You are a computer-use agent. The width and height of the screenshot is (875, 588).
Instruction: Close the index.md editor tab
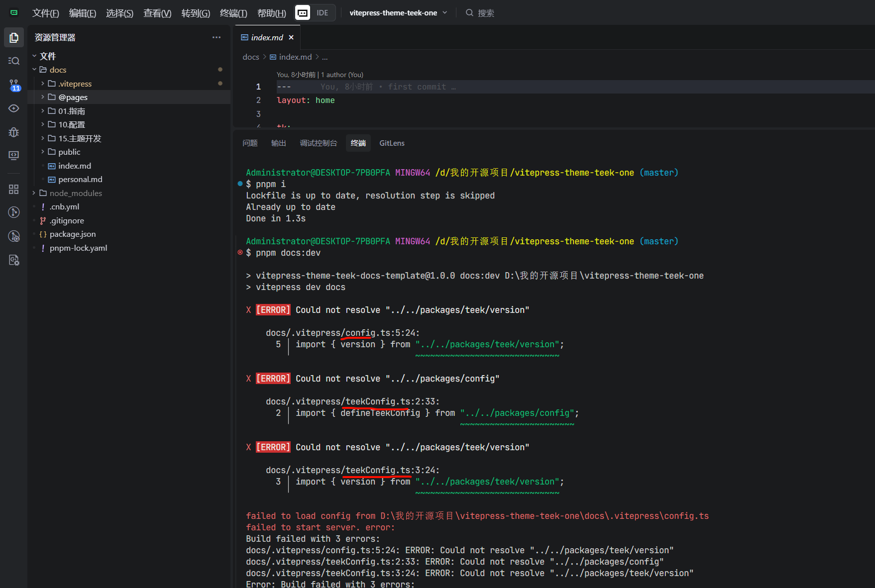291,37
